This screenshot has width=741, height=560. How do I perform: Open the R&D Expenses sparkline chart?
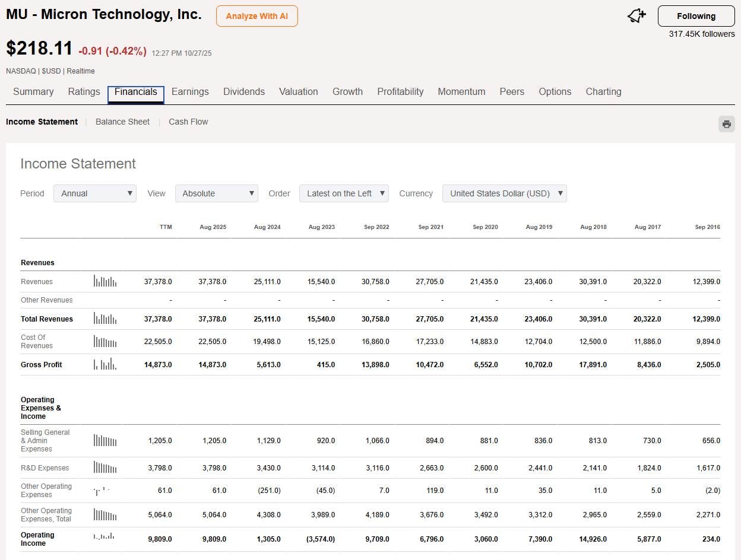pyautogui.click(x=105, y=468)
